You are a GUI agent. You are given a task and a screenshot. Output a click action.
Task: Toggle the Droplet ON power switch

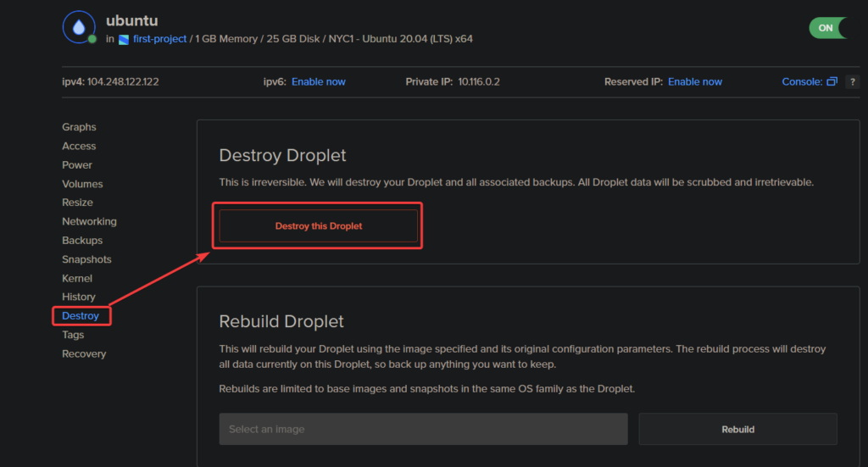[x=827, y=28]
